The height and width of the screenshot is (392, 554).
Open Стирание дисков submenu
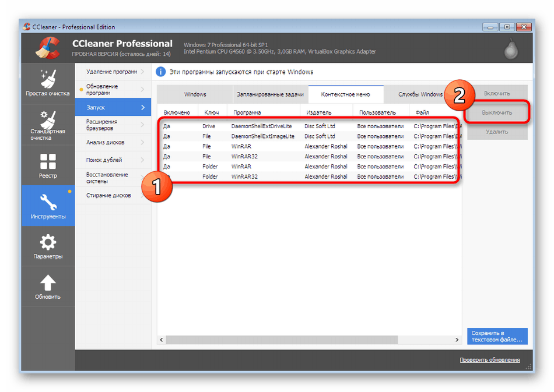click(113, 195)
